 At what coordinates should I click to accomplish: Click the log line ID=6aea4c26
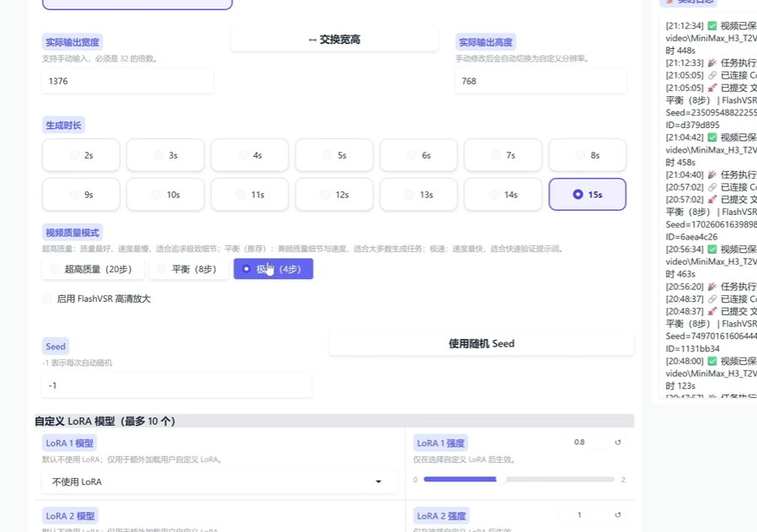click(x=691, y=237)
